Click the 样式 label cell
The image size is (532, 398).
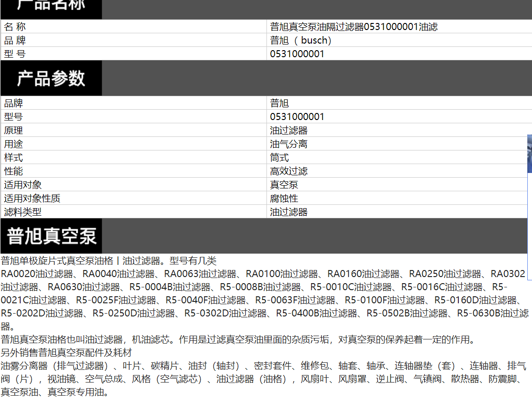click(x=134, y=158)
